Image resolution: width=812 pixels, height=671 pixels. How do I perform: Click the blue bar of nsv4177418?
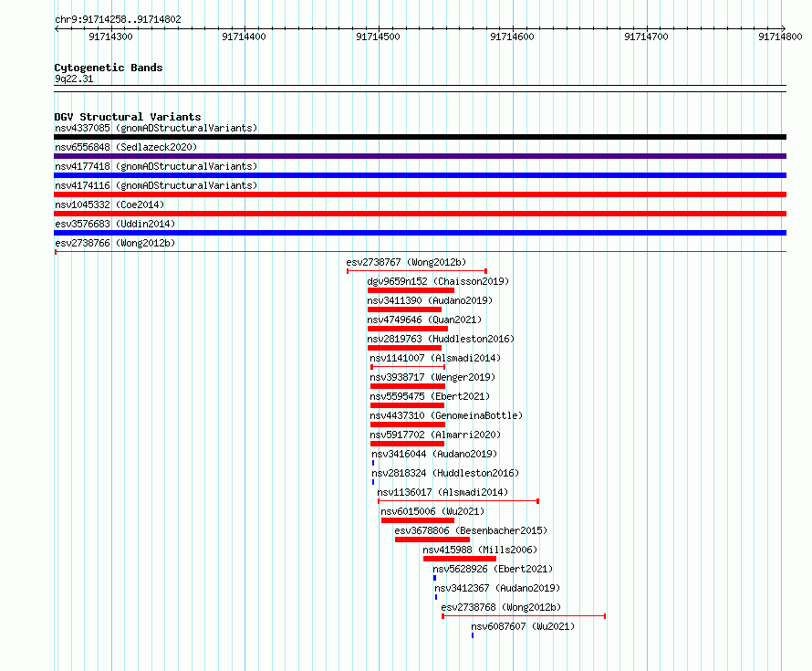pos(420,175)
